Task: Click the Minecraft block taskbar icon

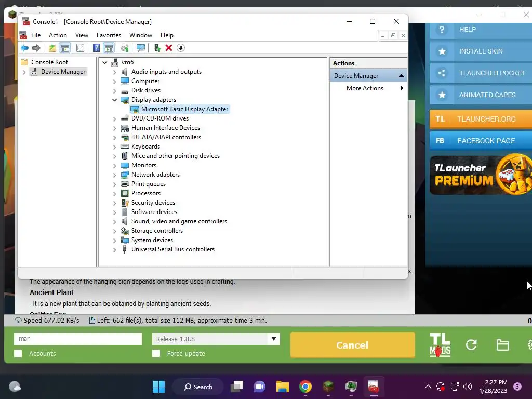Action: [x=328, y=387]
